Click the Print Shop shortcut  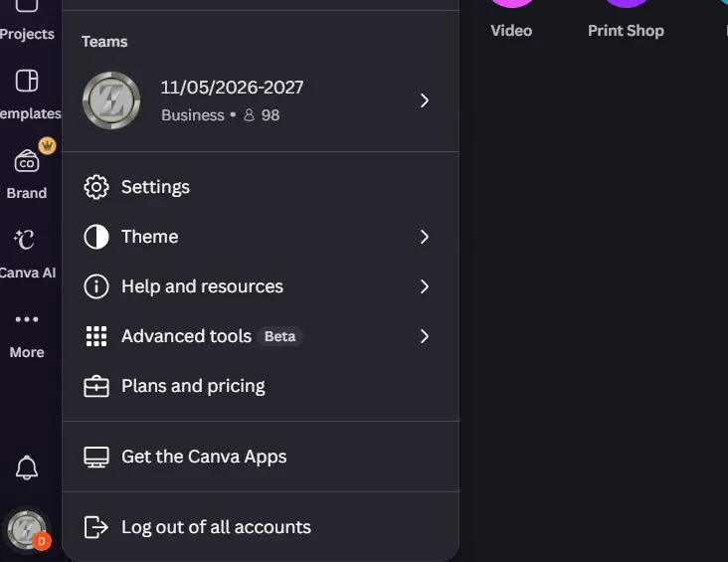(x=626, y=31)
